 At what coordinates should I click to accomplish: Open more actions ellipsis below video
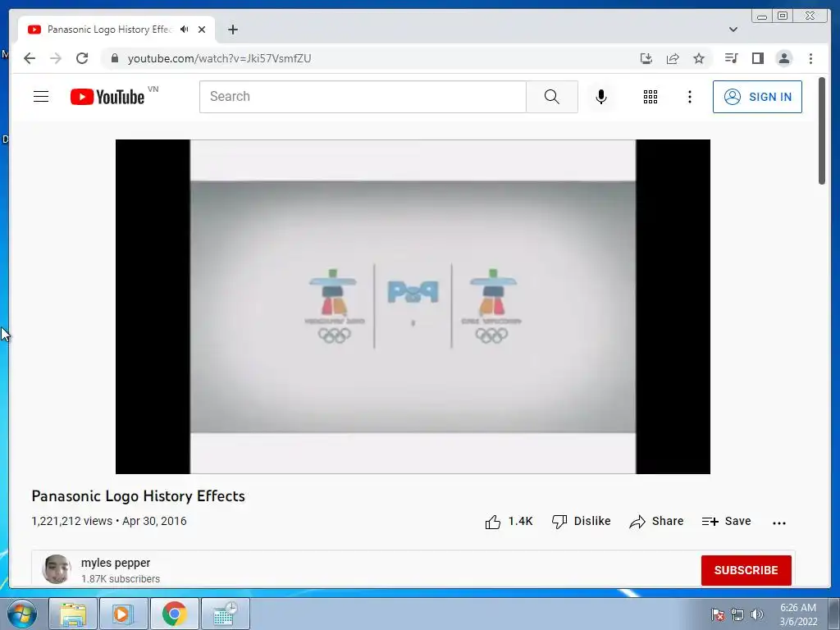click(x=779, y=523)
